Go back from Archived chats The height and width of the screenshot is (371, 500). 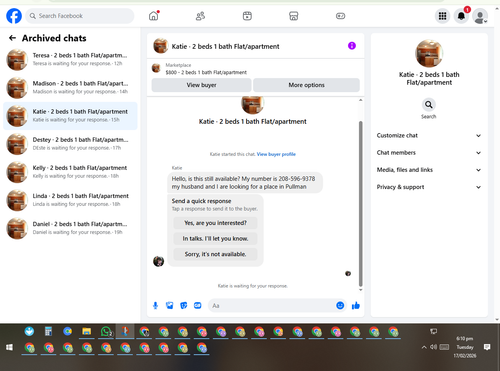click(x=12, y=38)
